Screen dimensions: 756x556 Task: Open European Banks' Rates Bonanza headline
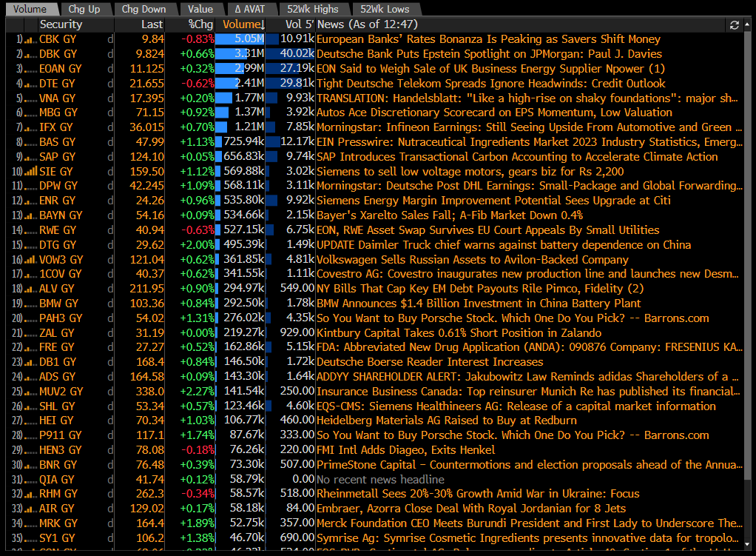coord(488,39)
